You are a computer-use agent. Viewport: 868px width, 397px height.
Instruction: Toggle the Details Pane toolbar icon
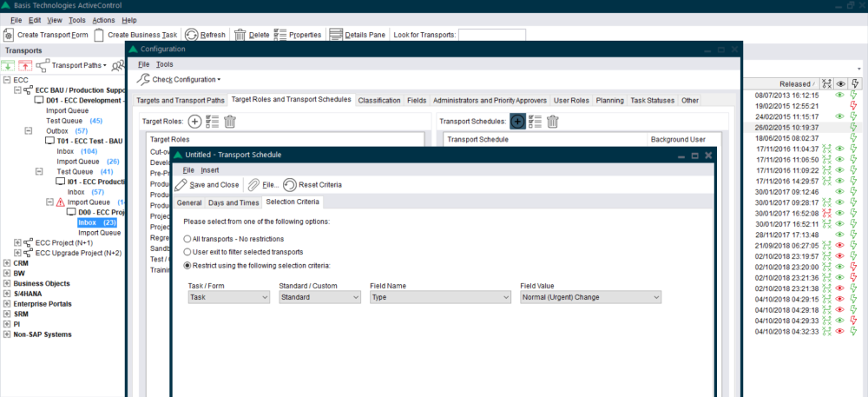(x=336, y=35)
